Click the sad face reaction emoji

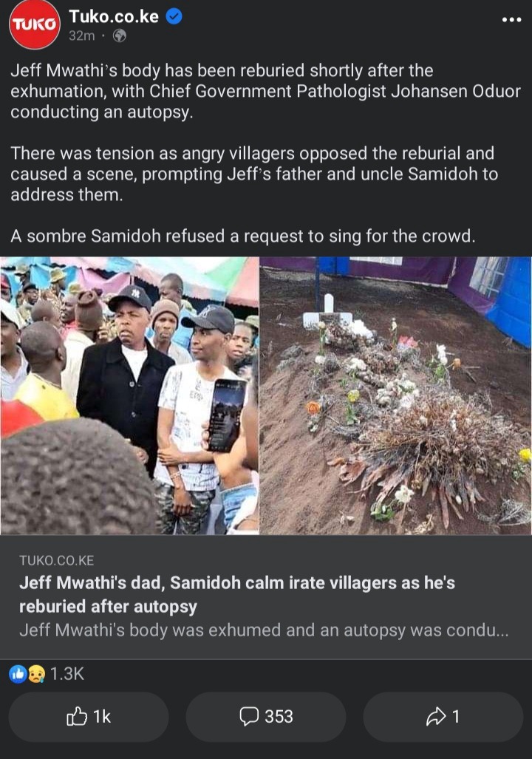36,674
